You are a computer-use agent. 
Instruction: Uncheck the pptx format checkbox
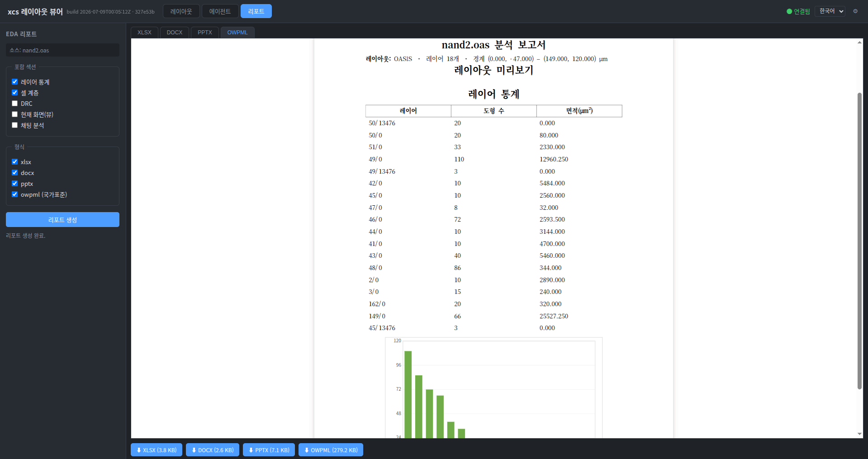coord(14,184)
